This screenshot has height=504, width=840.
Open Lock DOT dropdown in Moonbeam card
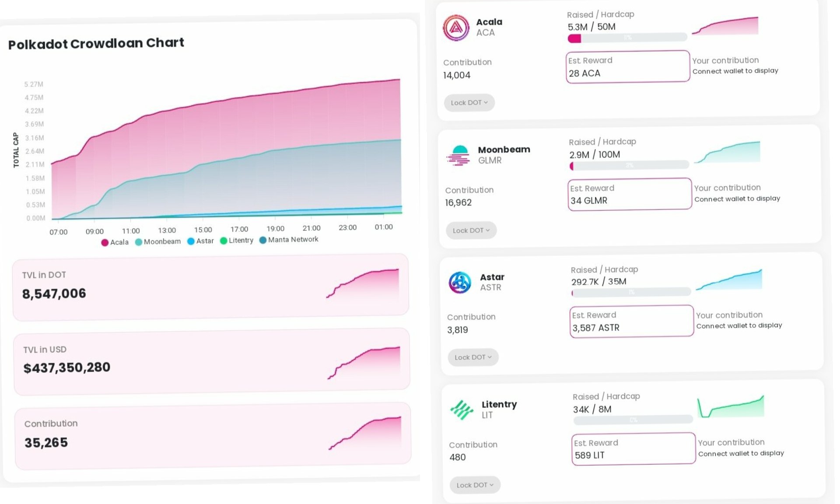(471, 230)
